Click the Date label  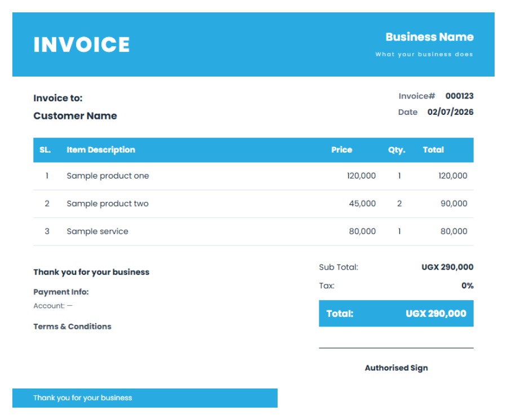[408, 112]
